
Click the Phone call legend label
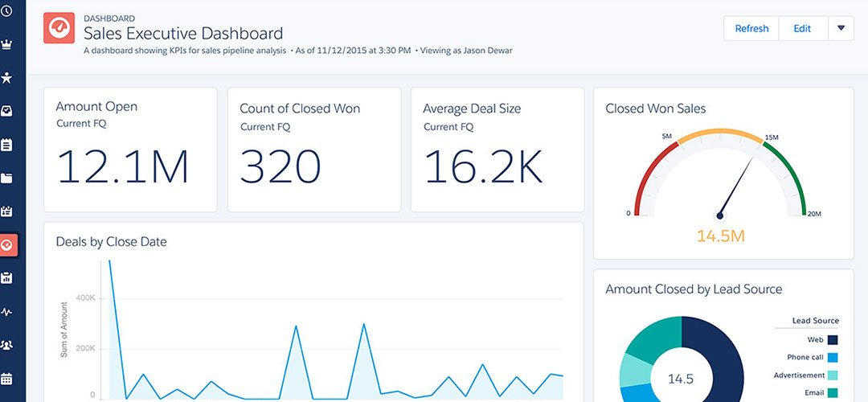pos(805,357)
